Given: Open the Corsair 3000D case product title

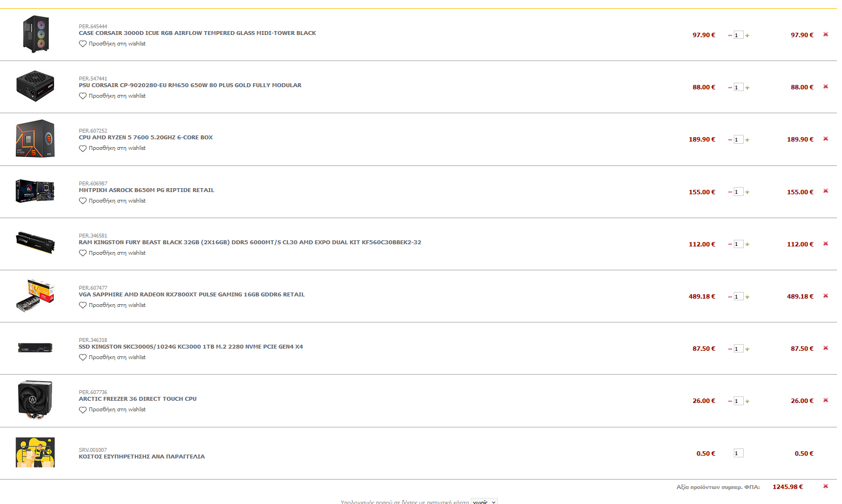Looking at the screenshot, I should [197, 33].
